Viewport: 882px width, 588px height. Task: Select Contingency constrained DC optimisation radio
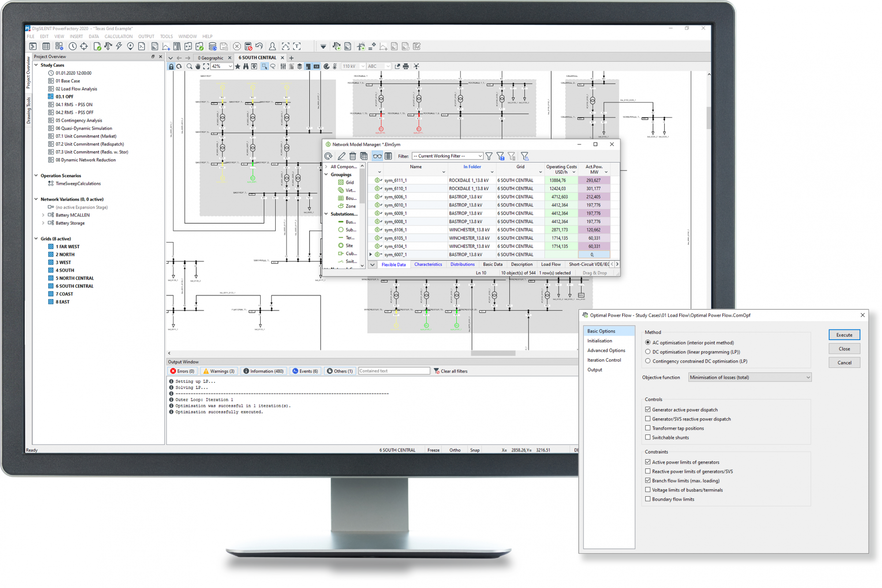click(648, 361)
